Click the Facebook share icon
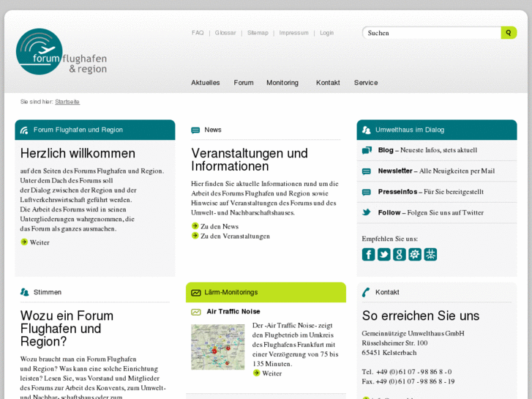 [368, 254]
